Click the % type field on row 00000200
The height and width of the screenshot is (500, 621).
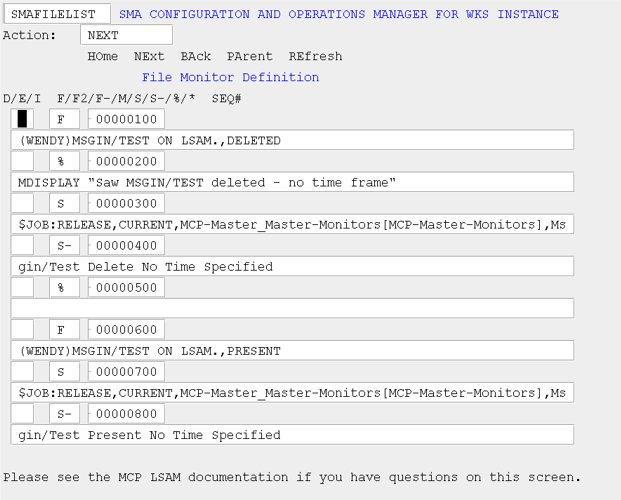(x=64, y=161)
